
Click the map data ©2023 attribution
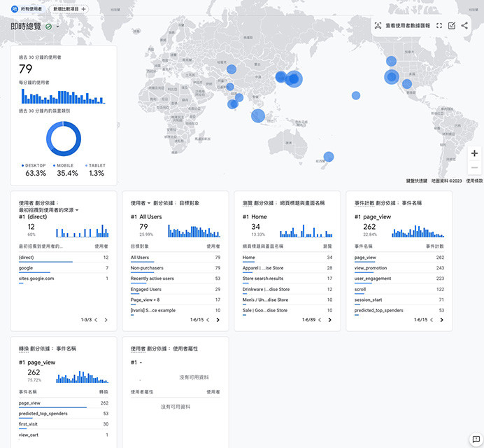point(447,181)
